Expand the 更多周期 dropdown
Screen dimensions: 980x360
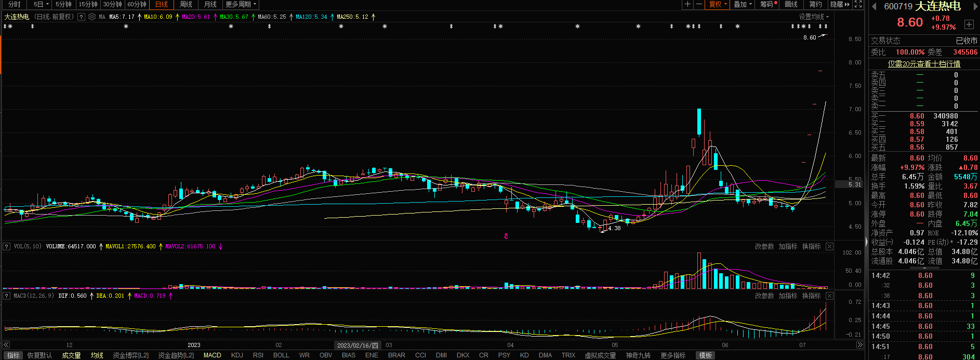pos(241,4)
